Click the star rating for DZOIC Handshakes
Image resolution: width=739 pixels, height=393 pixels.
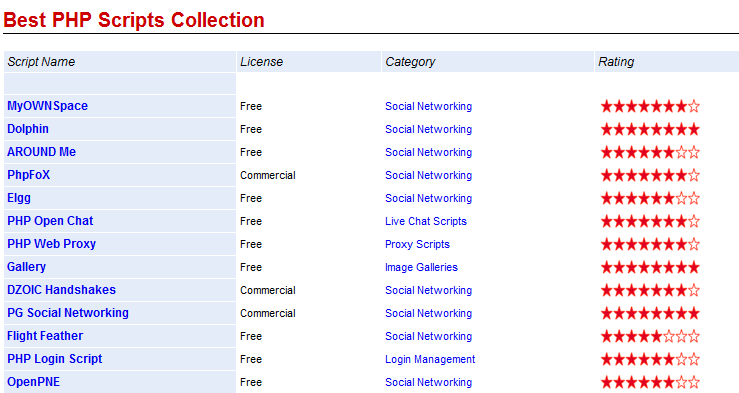(x=650, y=290)
